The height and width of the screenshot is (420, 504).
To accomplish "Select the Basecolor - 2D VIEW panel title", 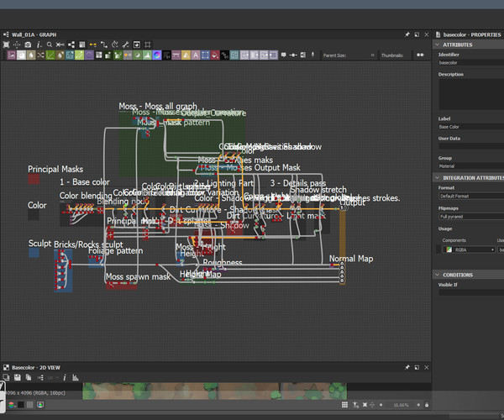I will pos(36,368).
